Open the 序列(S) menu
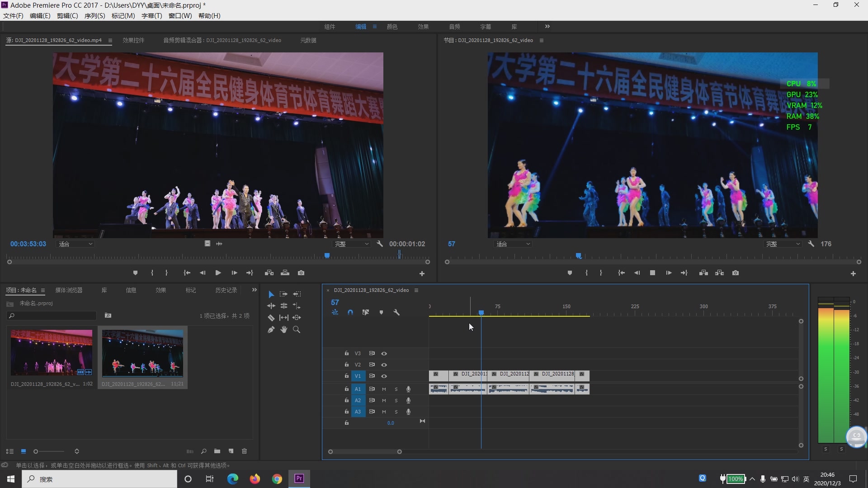This screenshot has height=488, width=868. click(94, 16)
